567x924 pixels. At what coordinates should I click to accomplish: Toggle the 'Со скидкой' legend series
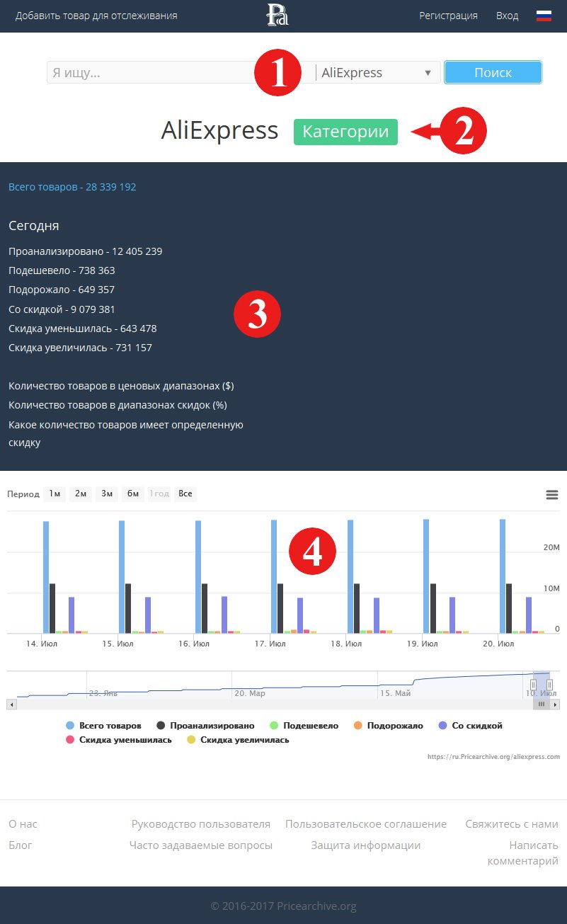(x=471, y=726)
